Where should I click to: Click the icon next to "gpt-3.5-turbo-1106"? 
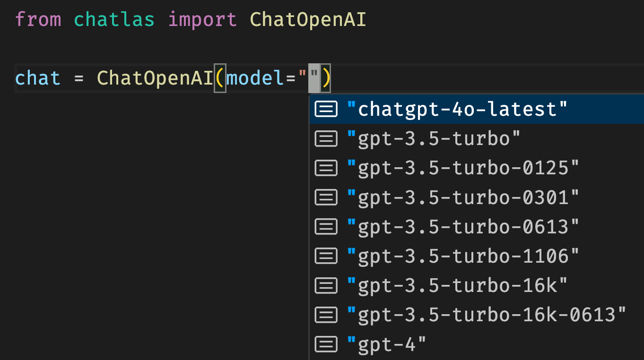pyautogui.click(x=326, y=256)
